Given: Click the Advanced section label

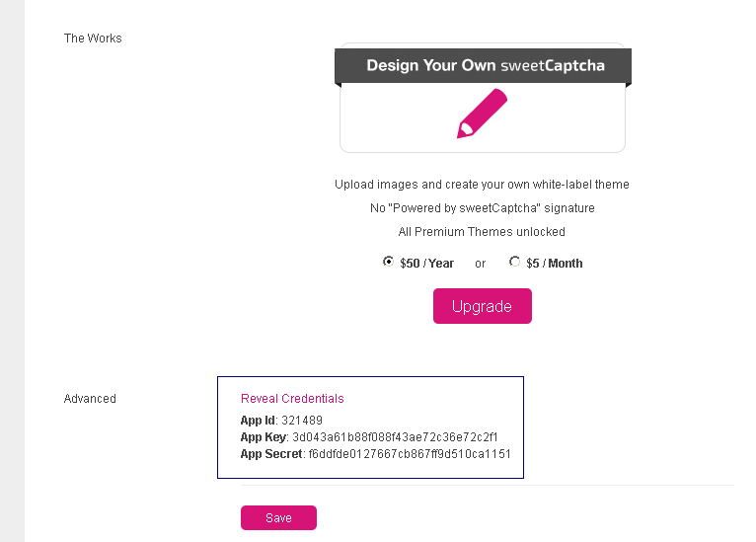Looking at the screenshot, I should (x=90, y=399).
